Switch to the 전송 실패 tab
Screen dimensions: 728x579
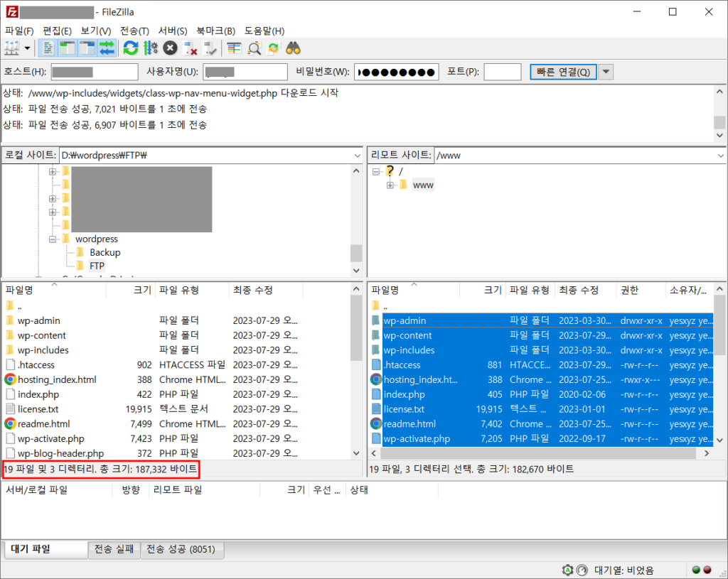pos(114,549)
